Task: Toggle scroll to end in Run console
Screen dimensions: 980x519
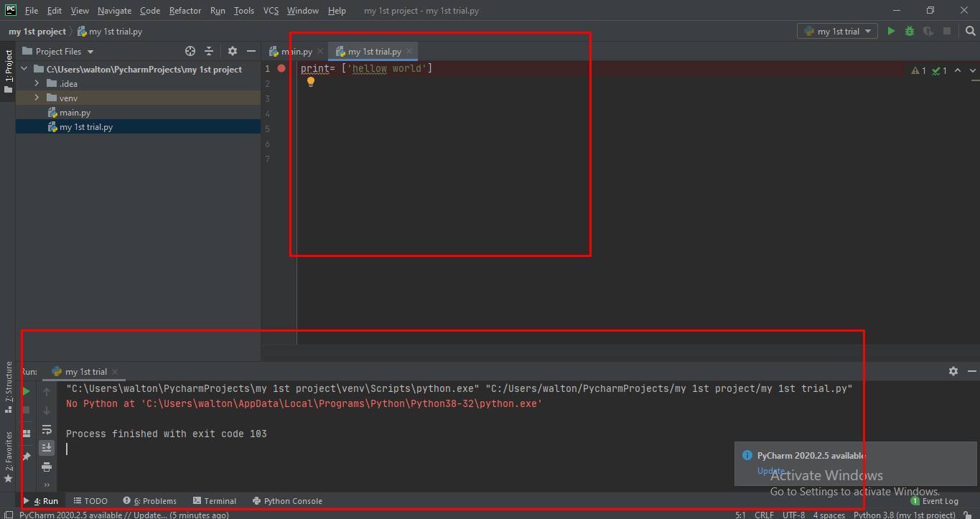Action: (47, 447)
